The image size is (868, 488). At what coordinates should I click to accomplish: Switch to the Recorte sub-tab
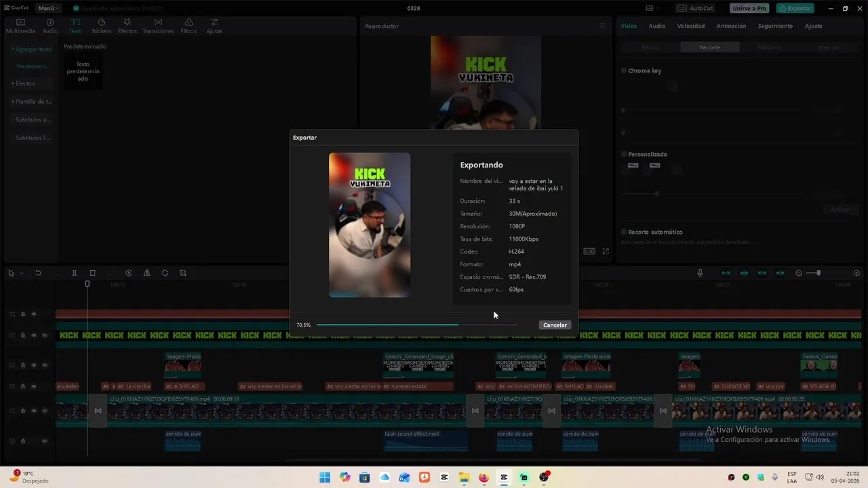(x=710, y=47)
